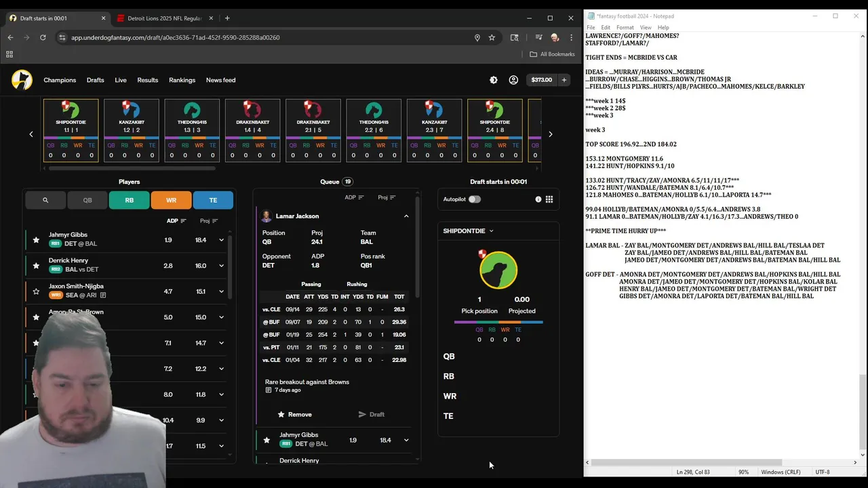
Task: Click the browser back arrow
Action: [10, 37]
